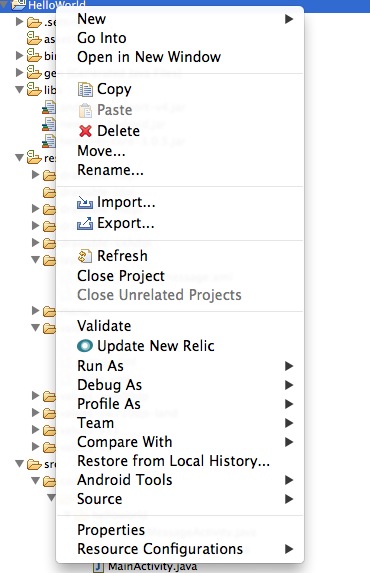The width and height of the screenshot is (370, 573).
Task: Collapse the src folder tree node
Action: click(x=20, y=464)
